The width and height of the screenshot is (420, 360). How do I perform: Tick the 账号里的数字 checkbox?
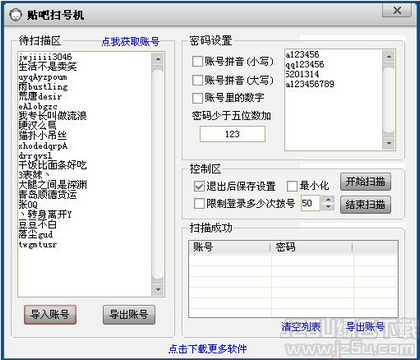(x=197, y=98)
